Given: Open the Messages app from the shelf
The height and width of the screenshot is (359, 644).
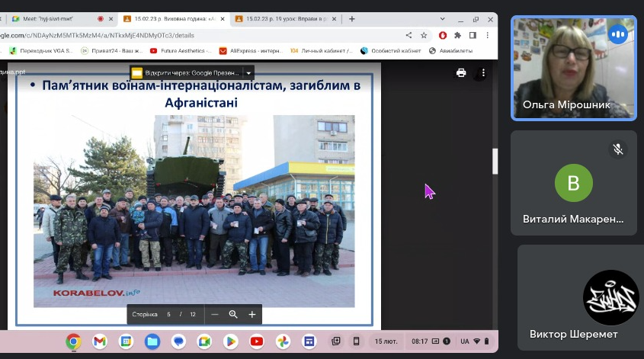Looking at the screenshot, I should tap(178, 341).
